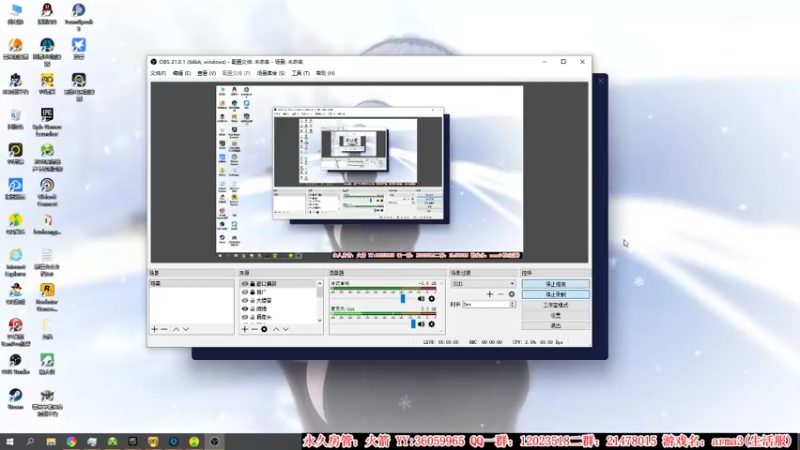Viewport: 800px width, 450px height.
Task: Click taskbar search magnifier
Action: (x=30, y=442)
